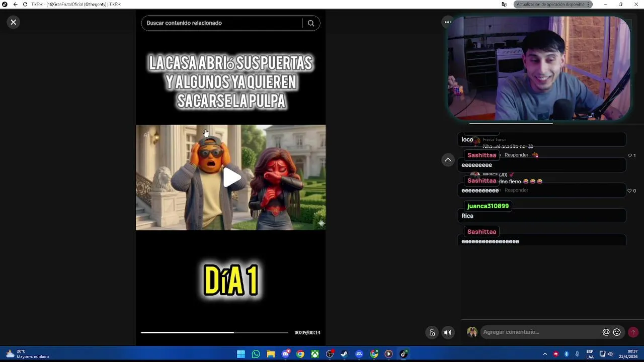Open WhatsApp from the taskbar

[256, 354]
